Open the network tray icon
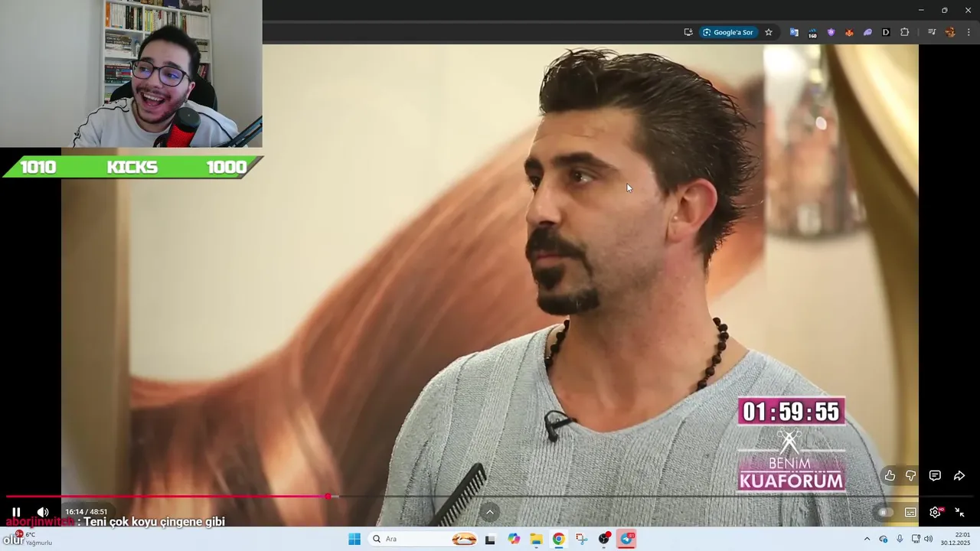The image size is (980, 551). click(x=916, y=539)
